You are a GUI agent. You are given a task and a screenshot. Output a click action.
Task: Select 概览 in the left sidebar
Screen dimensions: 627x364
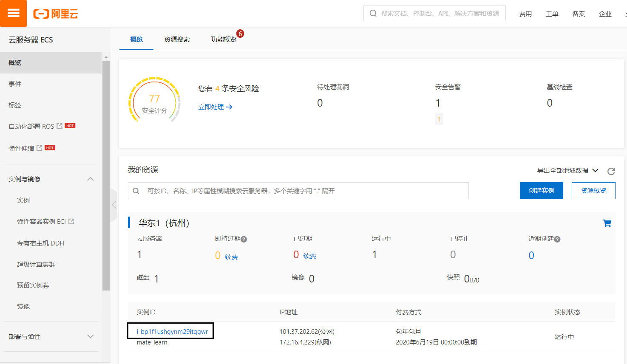tap(51, 62)
